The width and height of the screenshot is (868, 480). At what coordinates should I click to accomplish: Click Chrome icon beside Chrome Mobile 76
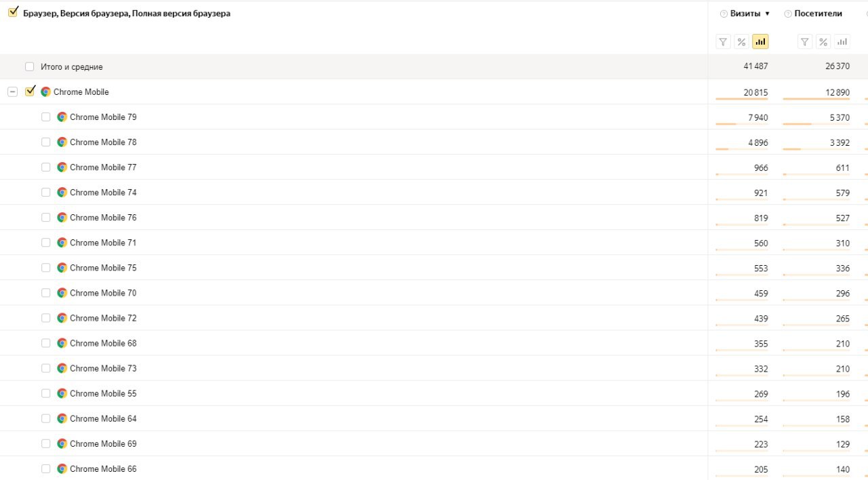[x=62, y=217]
